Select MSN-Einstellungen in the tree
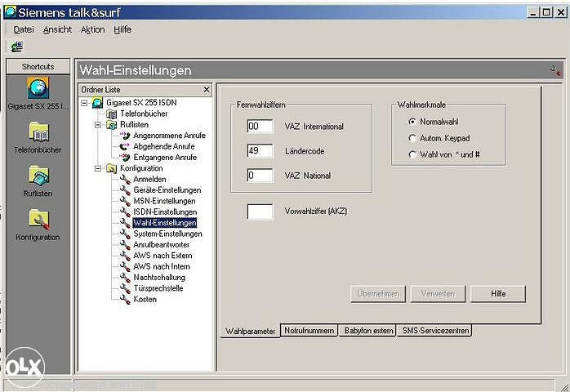570x392 pixels. (164, 201)
